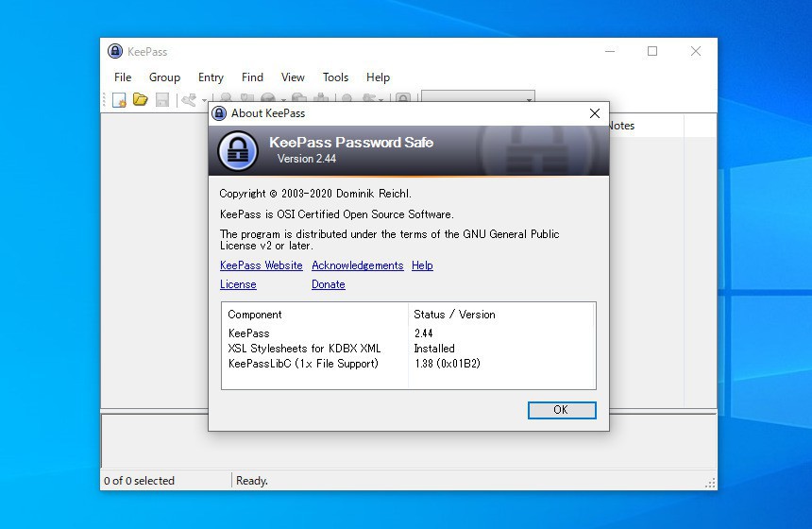Click the Notes column header
The width and height of the screenshot is (812, 529).
tap(621, 126)
